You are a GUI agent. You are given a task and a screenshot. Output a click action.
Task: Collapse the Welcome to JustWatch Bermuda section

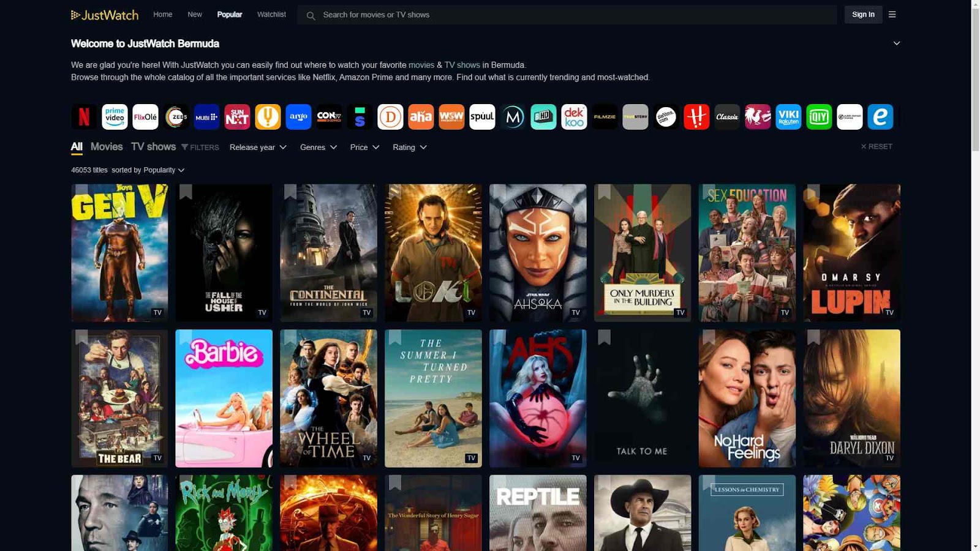pyautogui.click(x=897, y=43)
